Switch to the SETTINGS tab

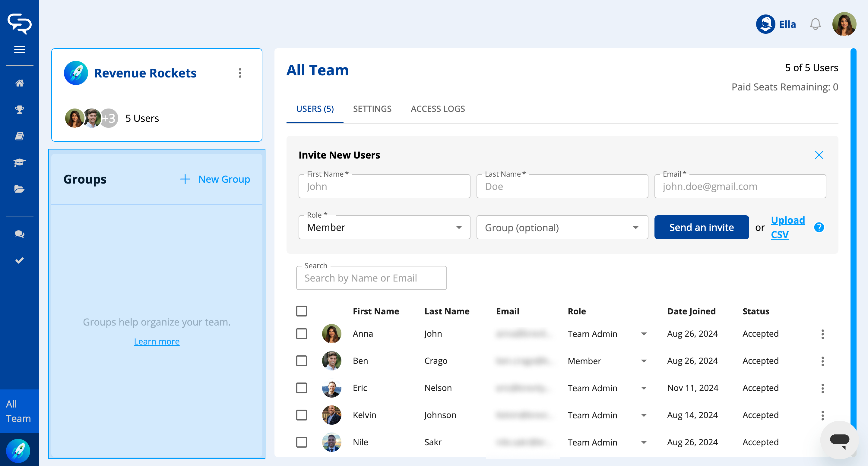pyautogui.click(x=372, y=109)
